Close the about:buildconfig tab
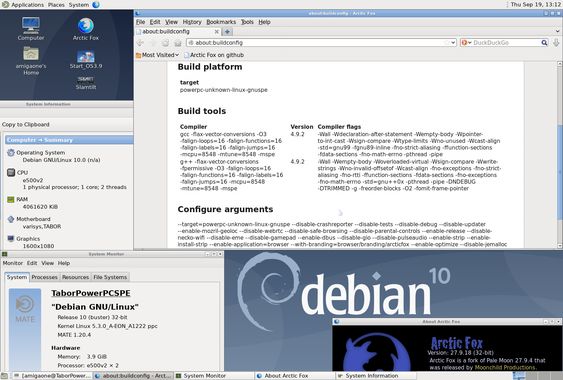 pos(217,32)
